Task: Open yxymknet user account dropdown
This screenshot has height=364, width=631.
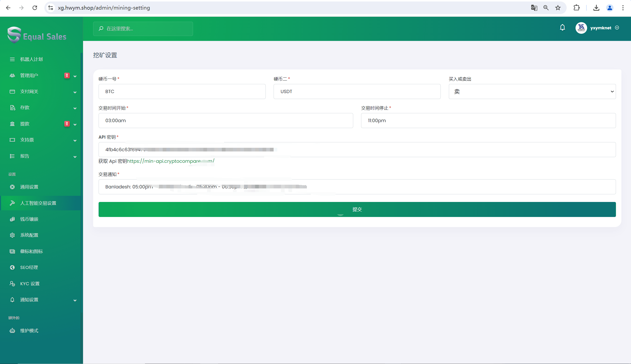Action: click(600, 28)
